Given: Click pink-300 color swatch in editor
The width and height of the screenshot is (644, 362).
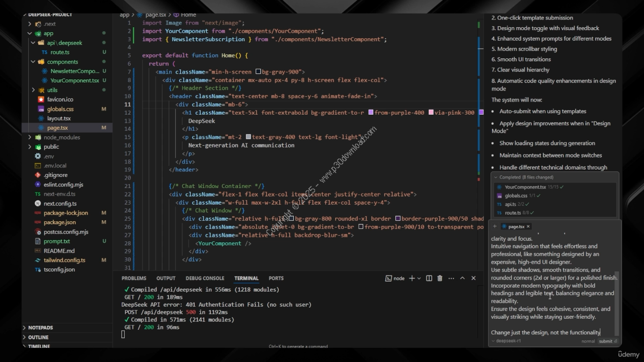Looking at the screenshot, I should point(431,113).
